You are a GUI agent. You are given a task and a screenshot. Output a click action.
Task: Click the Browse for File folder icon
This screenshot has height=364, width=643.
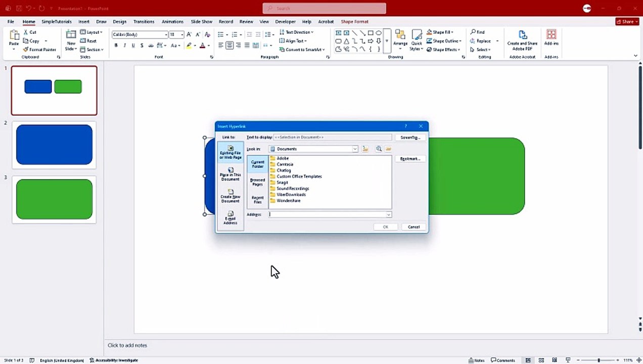(x=388, y=149)
